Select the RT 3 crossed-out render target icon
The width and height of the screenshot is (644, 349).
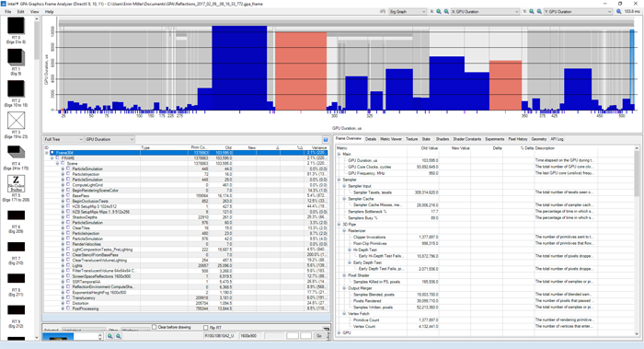pos(16,121)
